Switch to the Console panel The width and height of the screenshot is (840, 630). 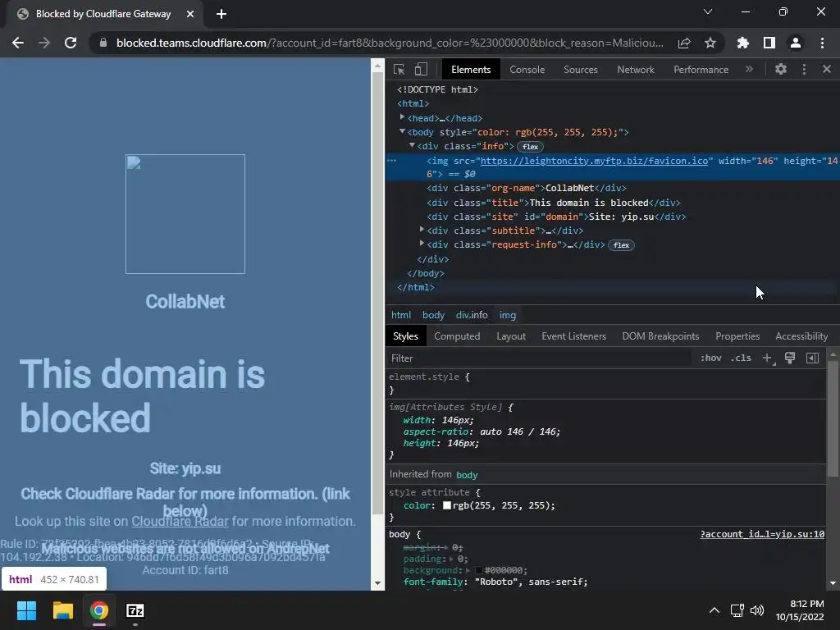tap(527, 70)
